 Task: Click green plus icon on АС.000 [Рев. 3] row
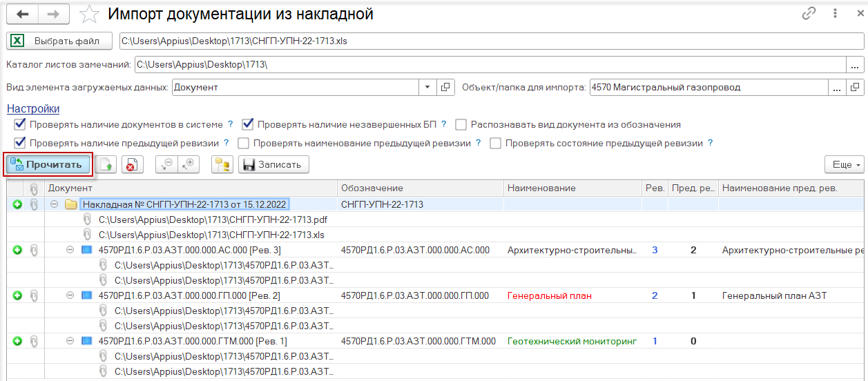(x=17, y=250)
